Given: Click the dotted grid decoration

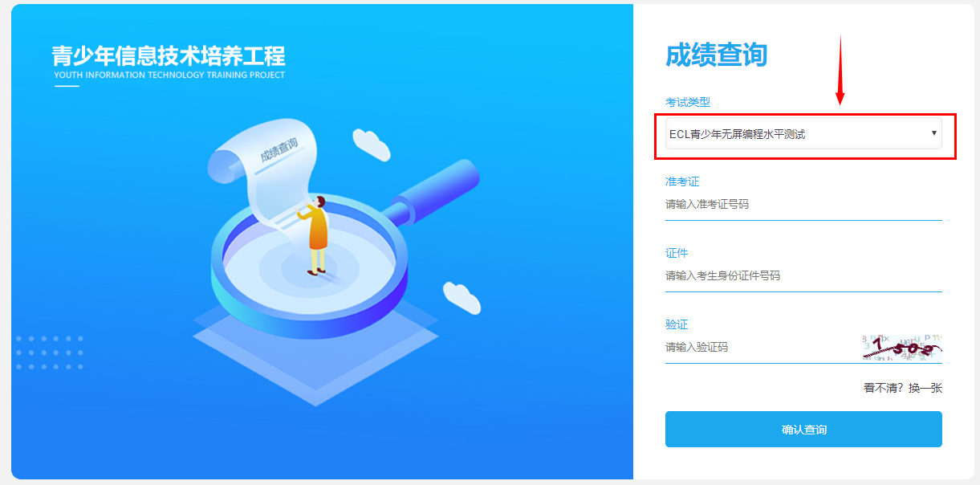Looking at the screenshot, I should click(50, 353).
